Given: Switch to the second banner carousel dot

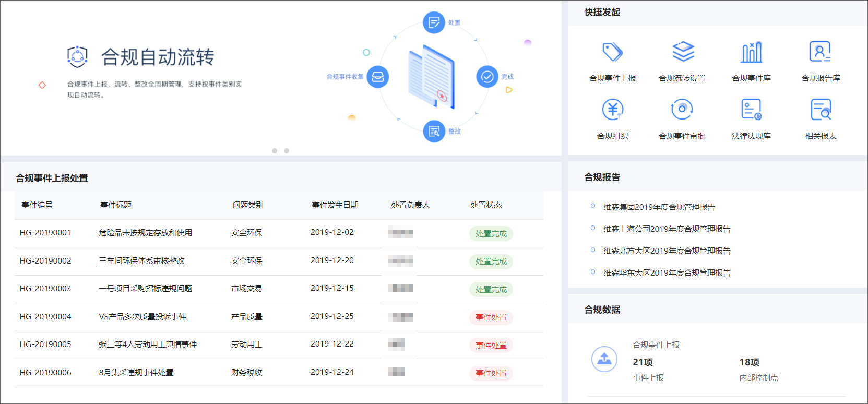Looking at the screenshot, I should (x=287, y=151).
